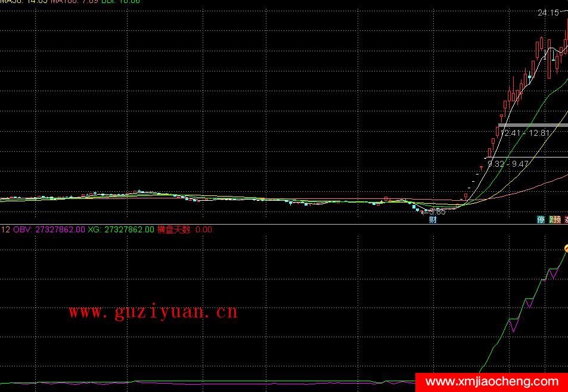Open the www.xmjiaocheng.com red banner link
568x392 pixels.
click(x=492, y=382)
